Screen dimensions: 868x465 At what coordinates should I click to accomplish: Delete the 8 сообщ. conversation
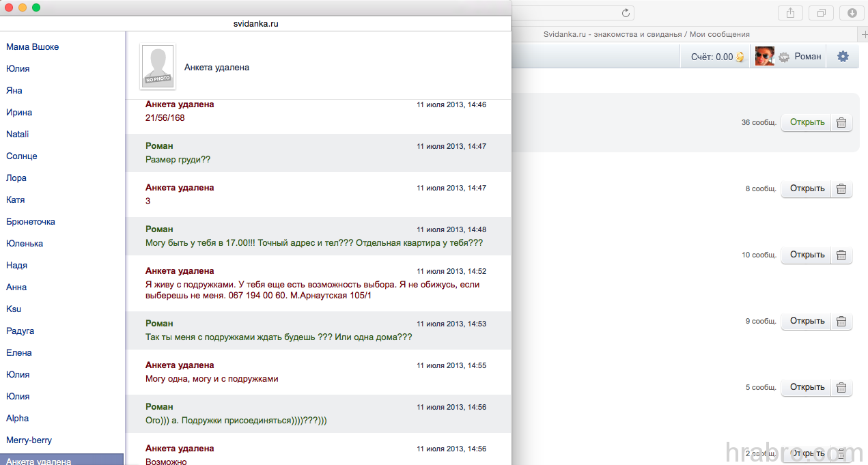[x=841, y=189]
